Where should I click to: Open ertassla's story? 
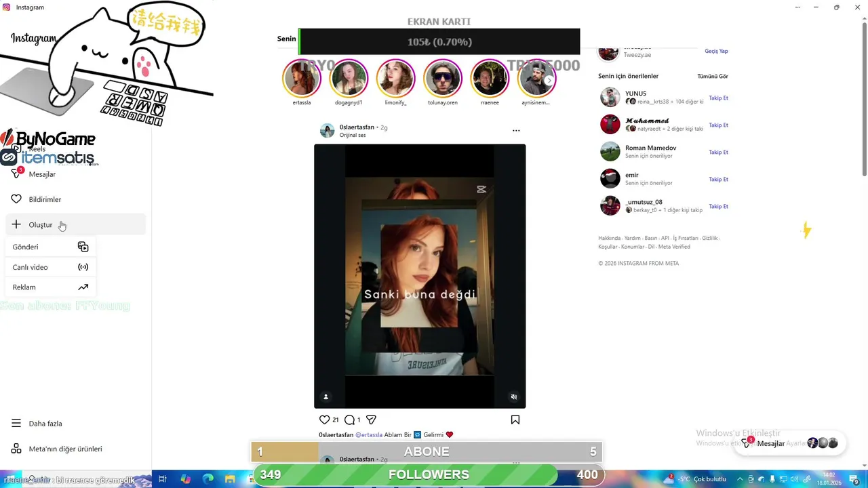click(x=302, y=79)
